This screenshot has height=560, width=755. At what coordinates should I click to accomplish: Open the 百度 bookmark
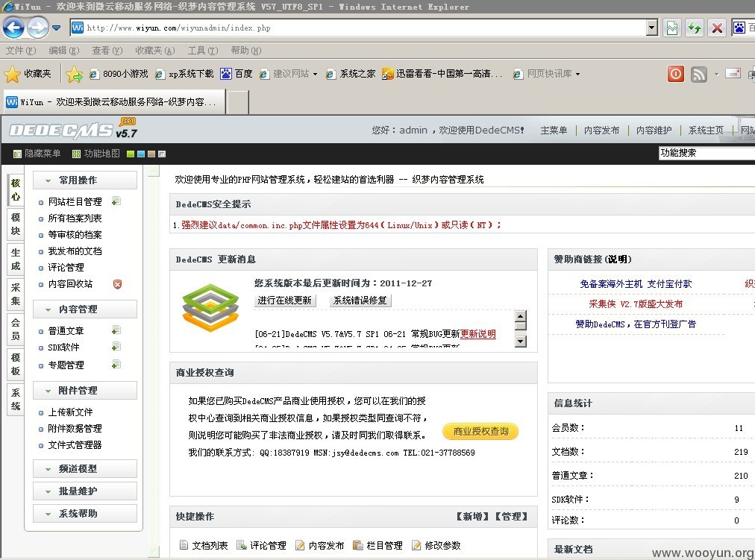point(236,74)
